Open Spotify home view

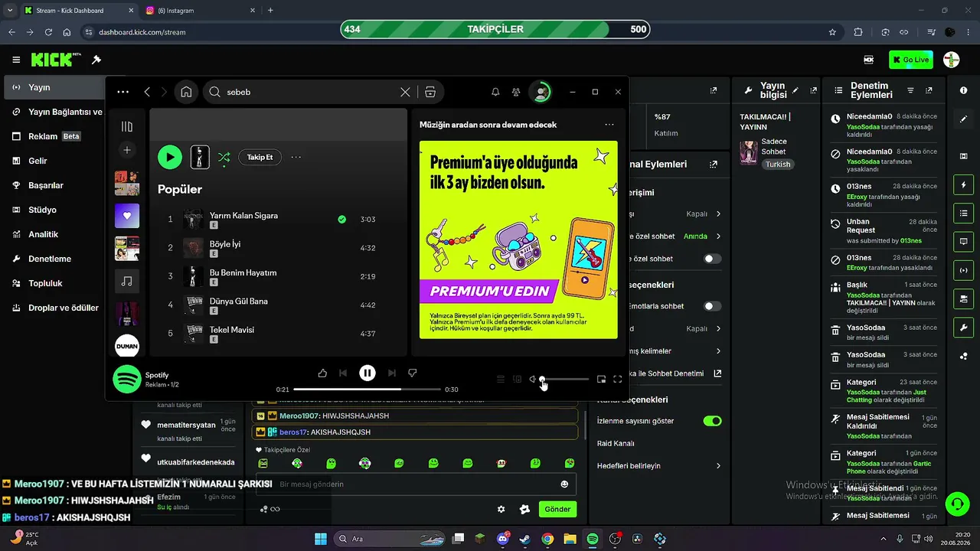point(186,92)
